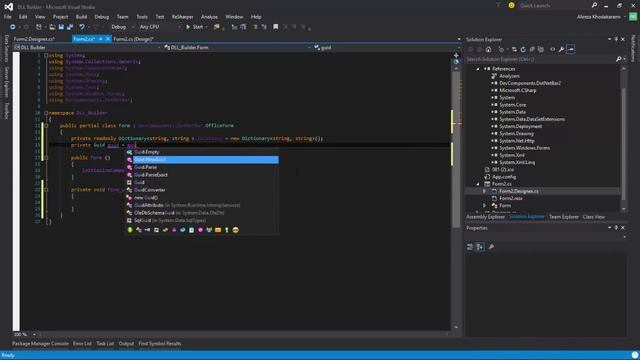Viewport: 640px width, 360px height.
Task: Click the feedback smiley icon in title bar
Action: (511, 5)
